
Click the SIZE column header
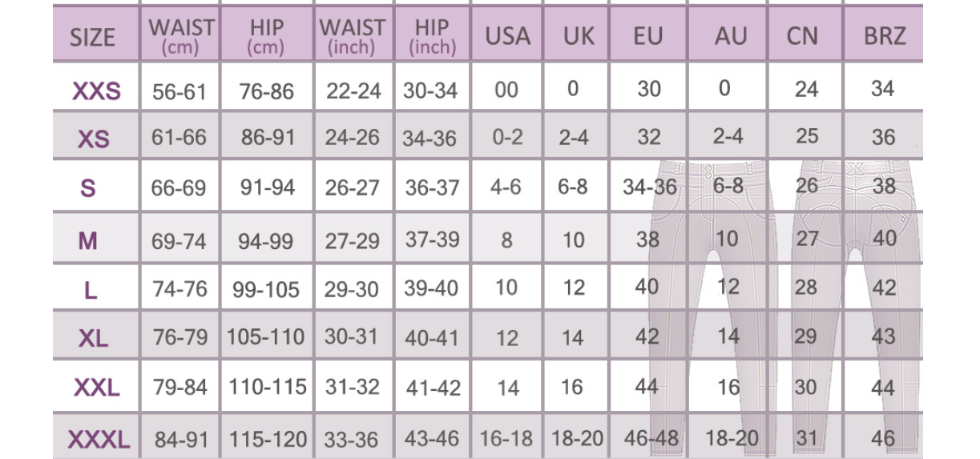pos(92,37)
